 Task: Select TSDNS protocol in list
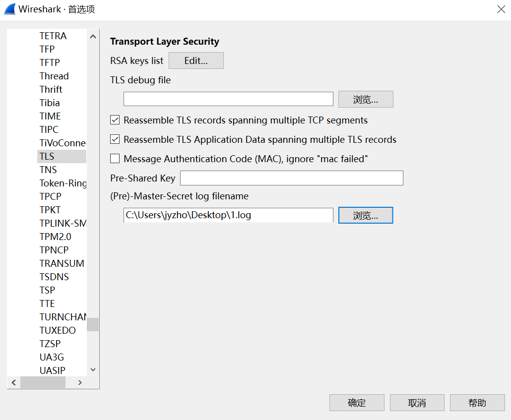pos(54,277)
